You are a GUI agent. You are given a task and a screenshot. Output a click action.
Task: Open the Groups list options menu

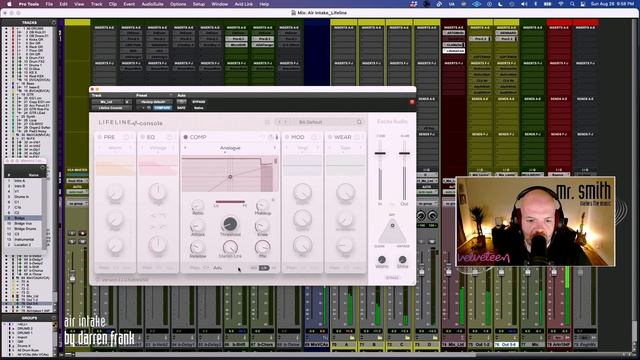point(53,318)
